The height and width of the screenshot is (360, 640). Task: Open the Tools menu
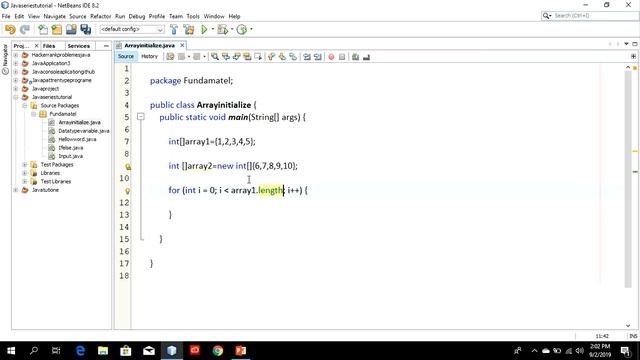[x=193, y=16]
